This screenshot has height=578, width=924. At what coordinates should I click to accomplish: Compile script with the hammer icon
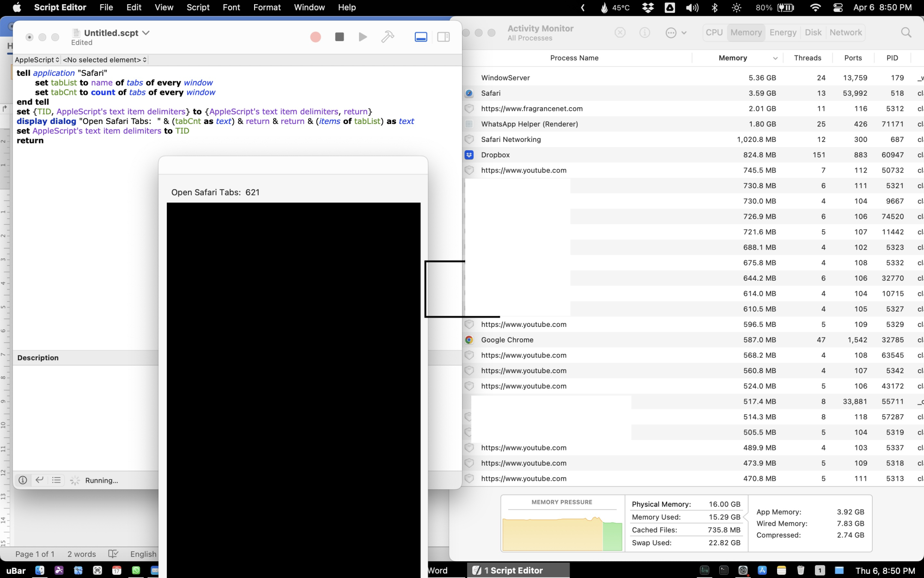(388, 37)
